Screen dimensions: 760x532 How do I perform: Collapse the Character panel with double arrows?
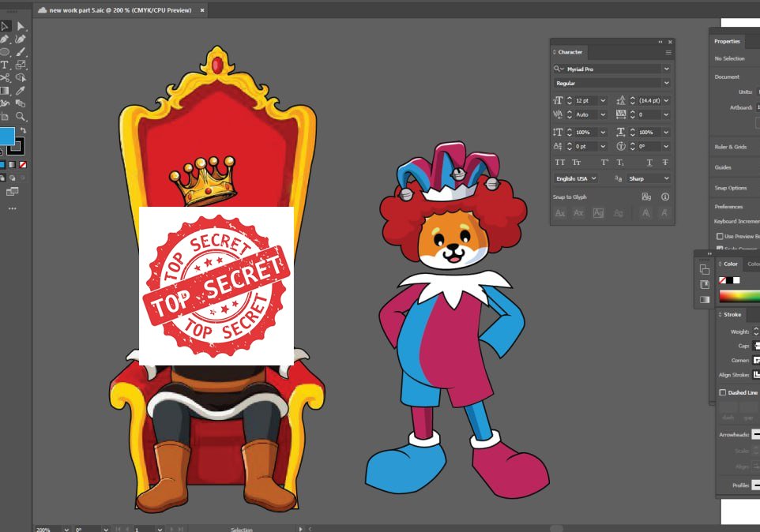(x=660, y=42)
